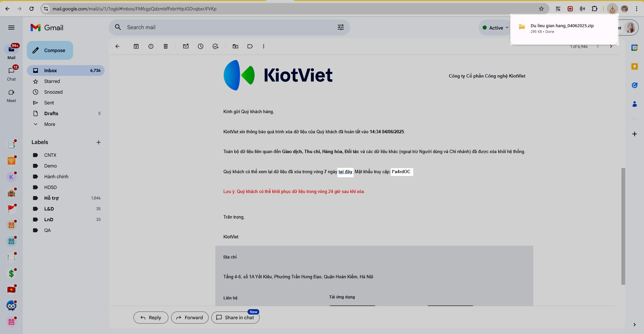Click the email vertical scrollbar
The image size is (644, 334).
(x=623, y=226)
